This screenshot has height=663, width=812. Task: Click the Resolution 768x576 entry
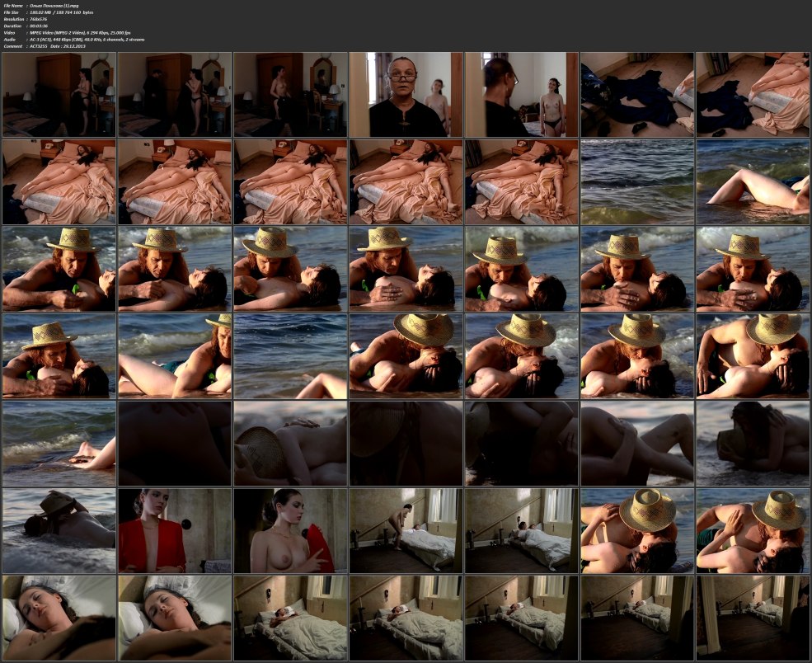pyautogui.click(x=41, y=19)
